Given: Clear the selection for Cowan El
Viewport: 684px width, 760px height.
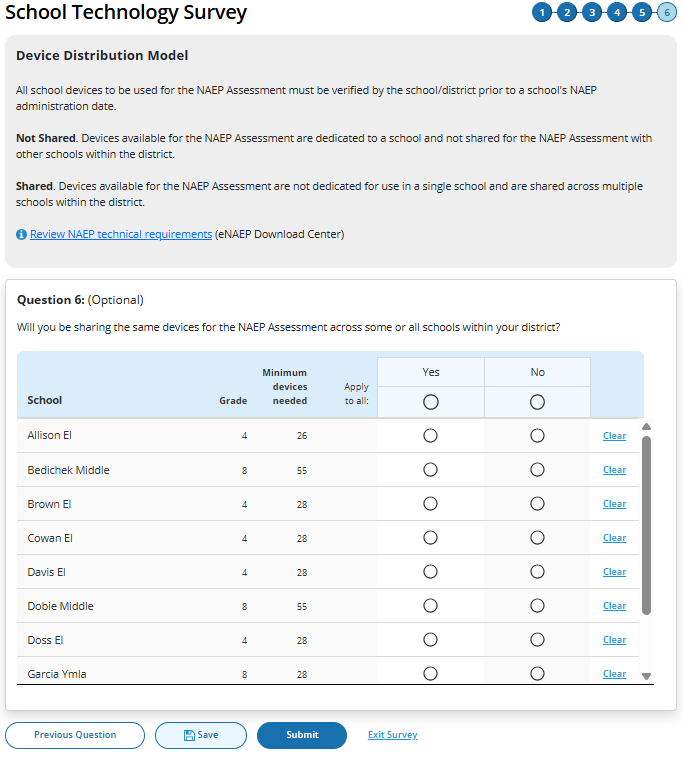Looking at the screenshot, I should point(614,538).
